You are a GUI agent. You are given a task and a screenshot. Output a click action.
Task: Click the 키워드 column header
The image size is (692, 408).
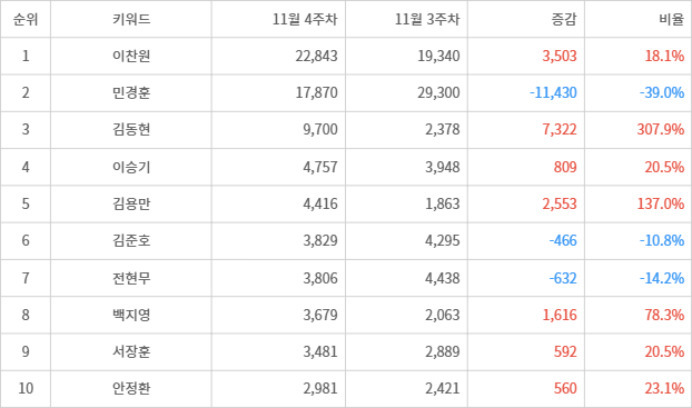132,19
